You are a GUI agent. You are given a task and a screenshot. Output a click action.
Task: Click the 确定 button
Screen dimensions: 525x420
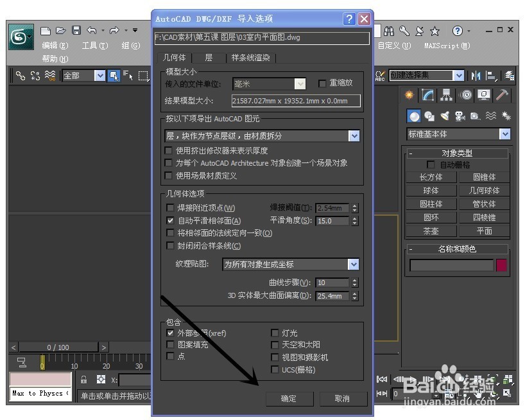[289, 399]
